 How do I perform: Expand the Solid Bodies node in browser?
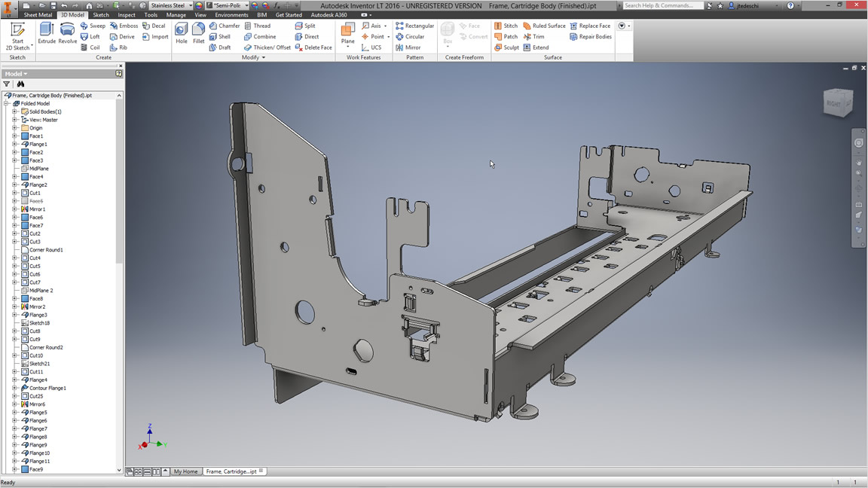tap(15, 111)
